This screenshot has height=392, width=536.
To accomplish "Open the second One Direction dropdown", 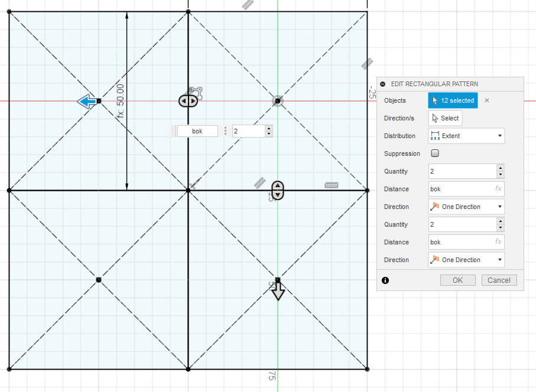I will click(x=466, y=260).
